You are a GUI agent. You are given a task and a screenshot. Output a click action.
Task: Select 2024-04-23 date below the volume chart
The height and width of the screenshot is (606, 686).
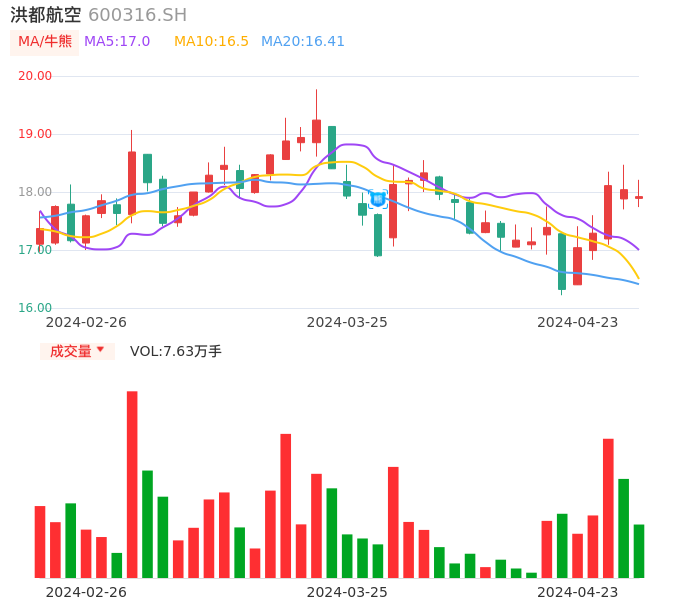[578, 592]
